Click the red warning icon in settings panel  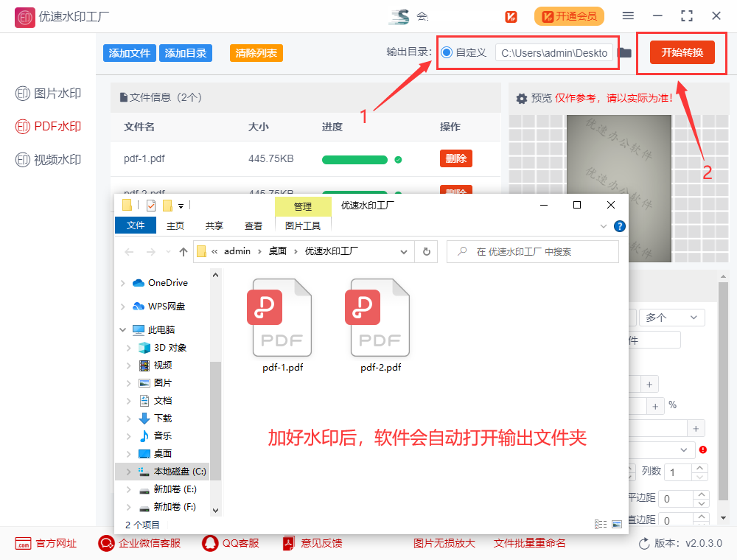702,449
